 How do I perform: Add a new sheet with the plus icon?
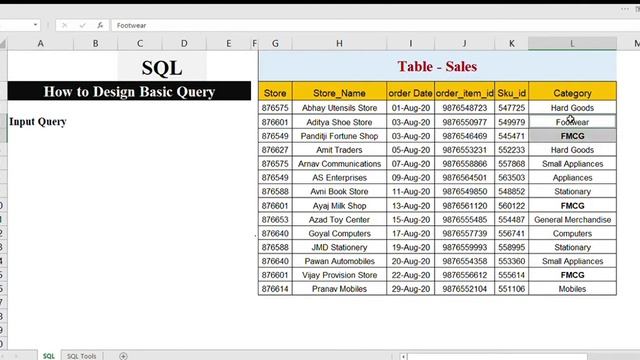[123, 356]
